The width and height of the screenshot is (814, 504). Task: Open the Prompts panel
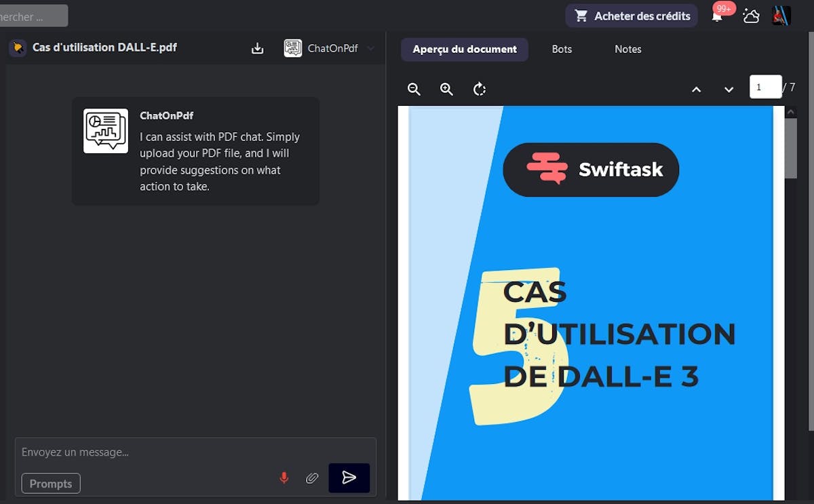click(51, 484)
